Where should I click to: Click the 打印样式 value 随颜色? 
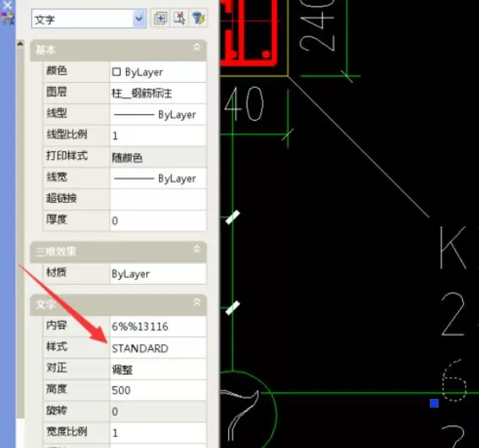coord(158,157)
